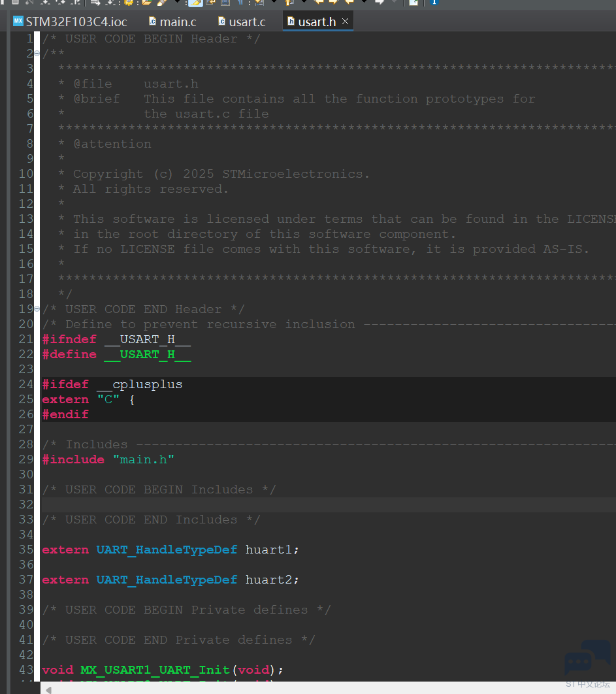Click 'MX_USART1_UART_Init' function name
The image size is (616, 694).
click(x=155, y=670)
